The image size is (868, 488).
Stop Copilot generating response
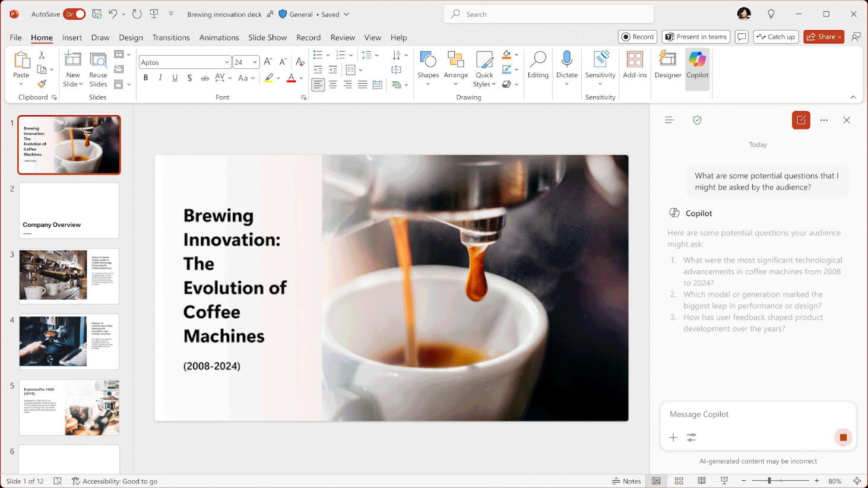[x=843, y=438]
